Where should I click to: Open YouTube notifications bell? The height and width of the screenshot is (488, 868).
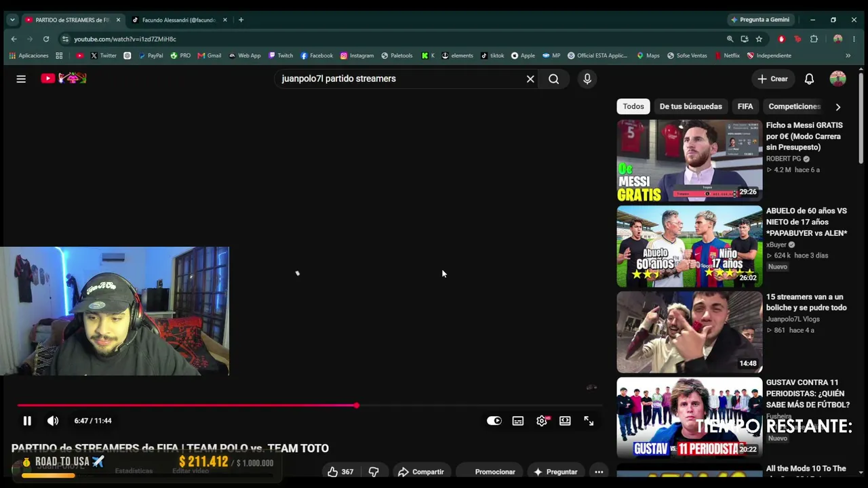(x=809, y=79)
